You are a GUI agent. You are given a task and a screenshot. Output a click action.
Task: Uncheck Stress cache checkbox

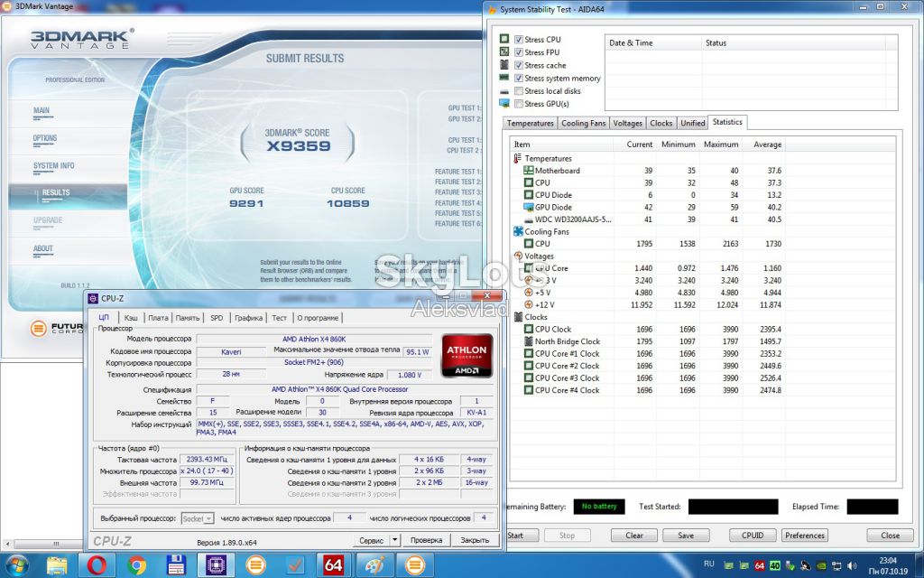[x=519, y=65]
